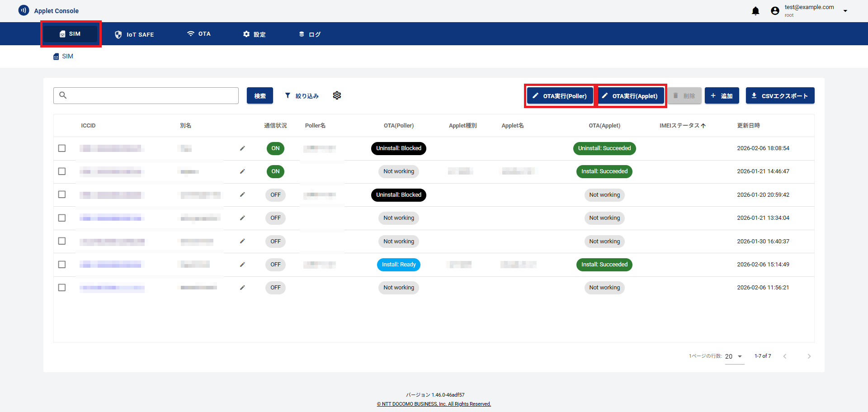Click the Install: Ready status badge
This screenshot has height=412, width=868.
398,265
